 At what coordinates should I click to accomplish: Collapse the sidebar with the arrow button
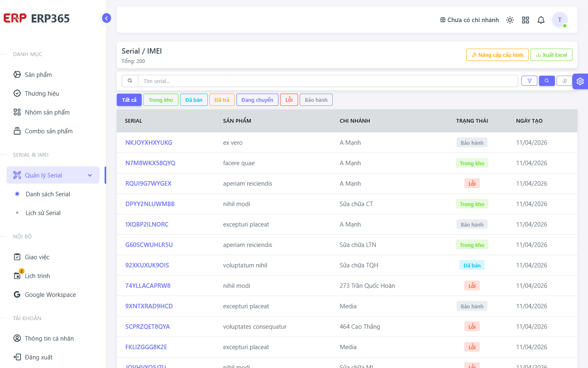coord(106,18)
